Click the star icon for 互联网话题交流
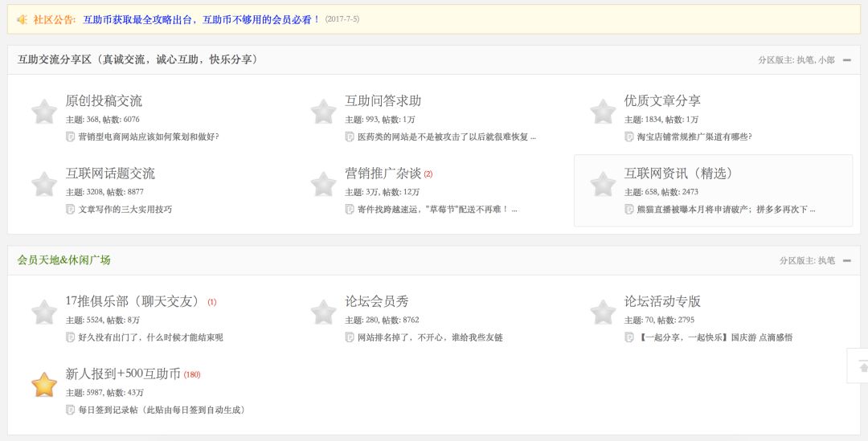This screenshot has height=441, width=868. coord(44,184)
